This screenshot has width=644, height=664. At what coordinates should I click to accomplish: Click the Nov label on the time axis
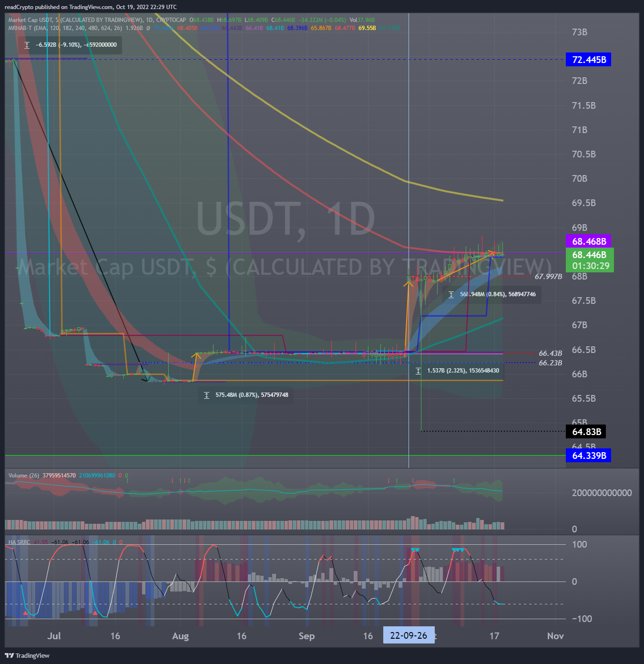(555, 636)
